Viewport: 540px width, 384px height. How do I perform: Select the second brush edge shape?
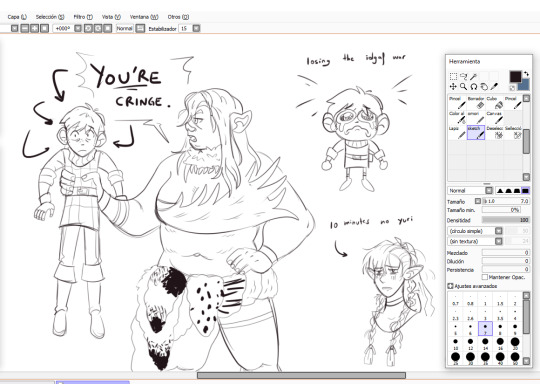pyautogui.click(x=508, y=190)
